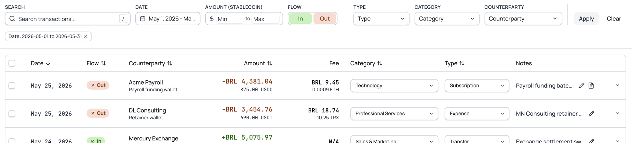Change Expense type on DL Consulting row
The image size is (644, 143).
(x=477, y=113)
